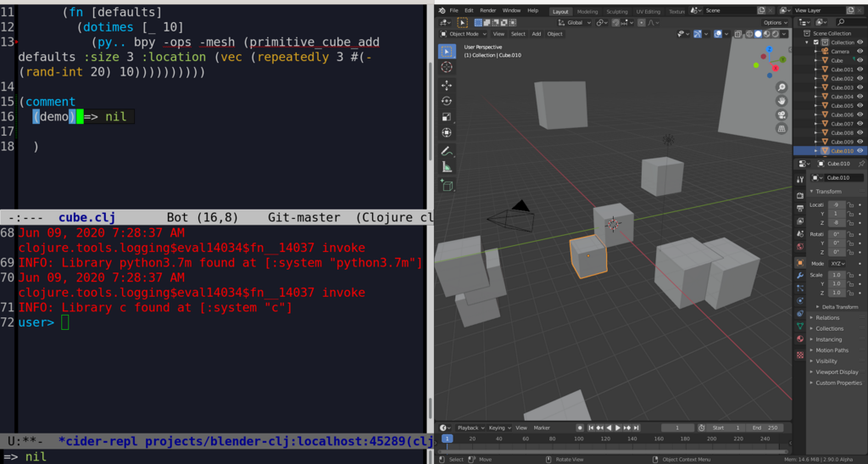
Task: Open the Tool properties tab
Action: pos(800,179)
